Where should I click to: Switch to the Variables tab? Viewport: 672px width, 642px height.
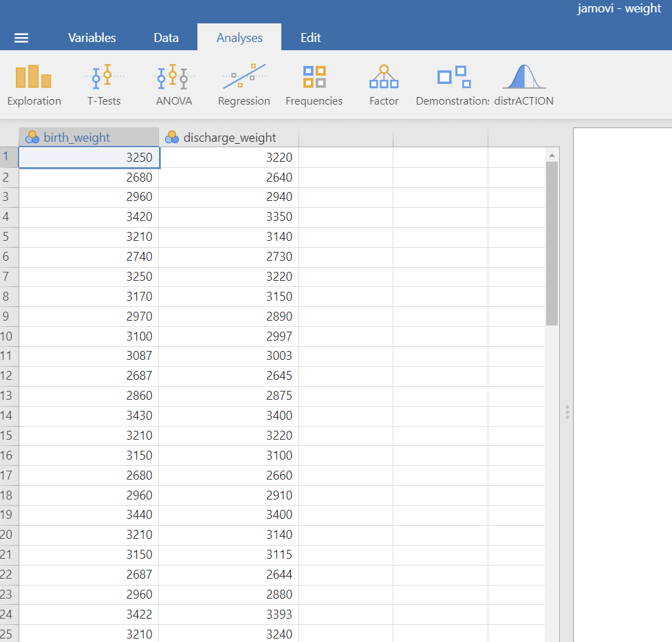(x=91, y=38)
